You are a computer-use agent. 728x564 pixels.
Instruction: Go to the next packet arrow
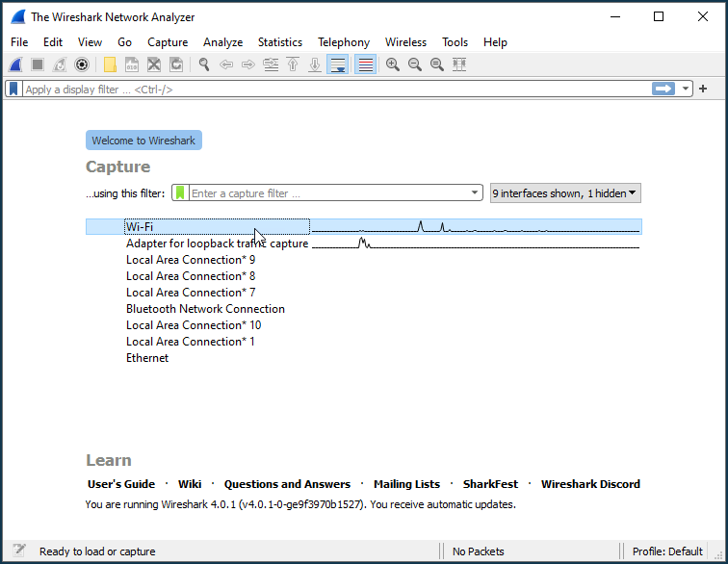(x=248, y=64)
